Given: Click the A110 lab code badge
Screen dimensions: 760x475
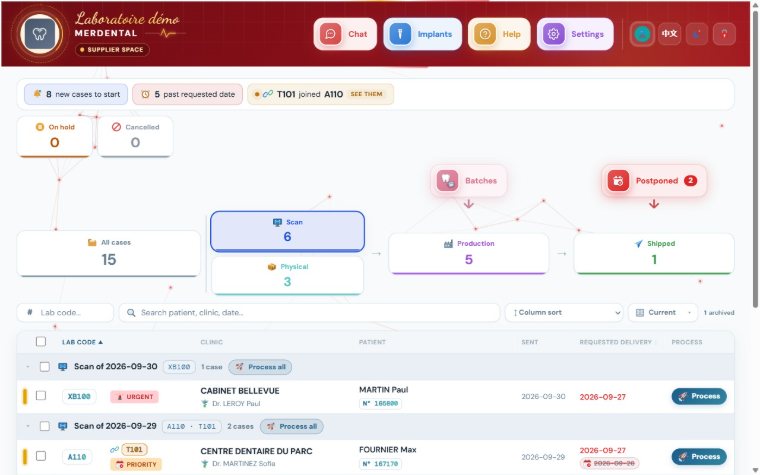Looking at the screenshot, I should coord(77,457).
